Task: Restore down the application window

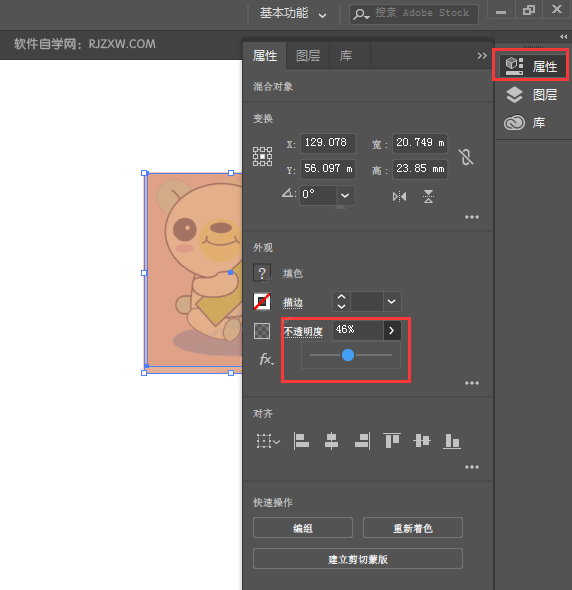Action: click(529, 10)
